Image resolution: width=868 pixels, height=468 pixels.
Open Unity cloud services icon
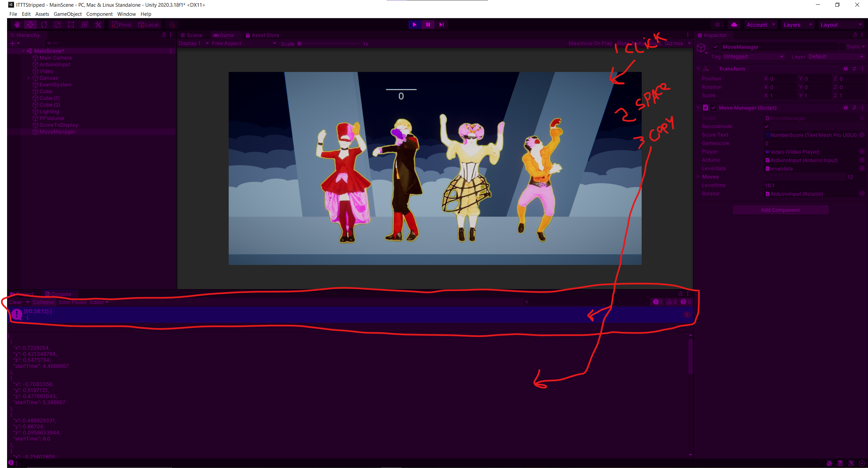pyautogui.click(x=734, y=25)
